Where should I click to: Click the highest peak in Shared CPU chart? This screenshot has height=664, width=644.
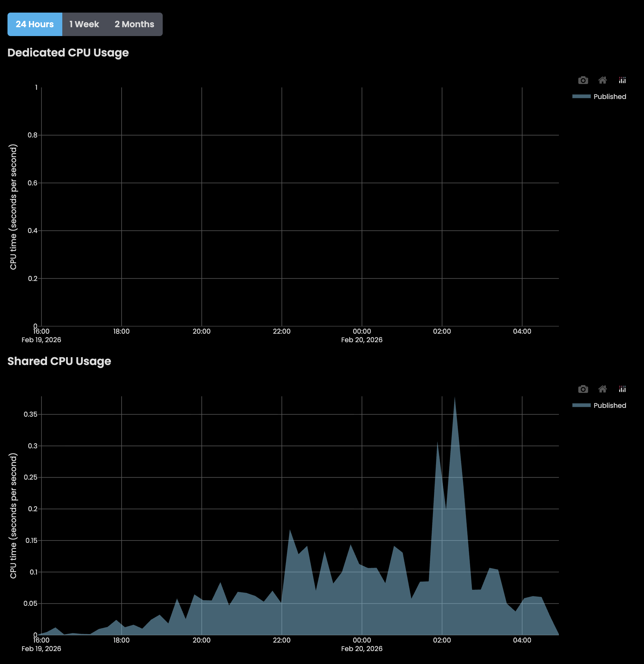455,399
